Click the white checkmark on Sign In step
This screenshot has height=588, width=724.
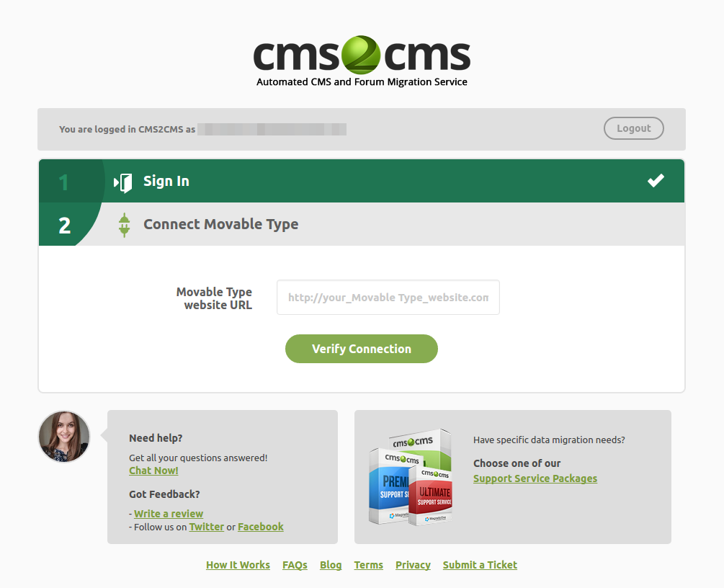pos(656,181)
